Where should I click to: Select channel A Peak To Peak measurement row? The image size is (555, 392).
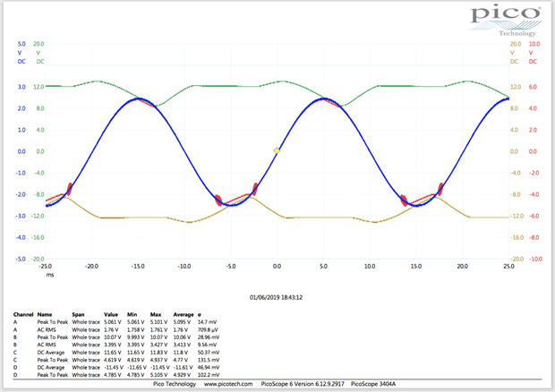coord(116,322)
